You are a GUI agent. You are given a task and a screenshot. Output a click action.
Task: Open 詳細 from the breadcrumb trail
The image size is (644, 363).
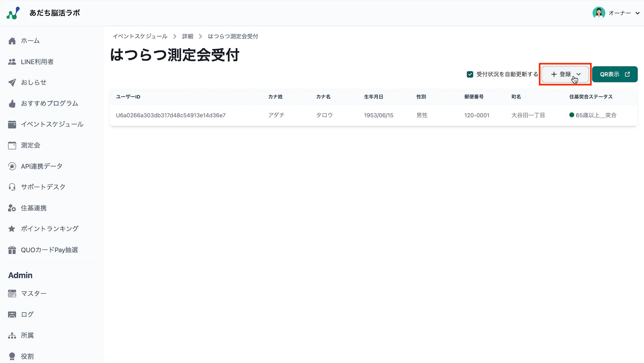187,36
